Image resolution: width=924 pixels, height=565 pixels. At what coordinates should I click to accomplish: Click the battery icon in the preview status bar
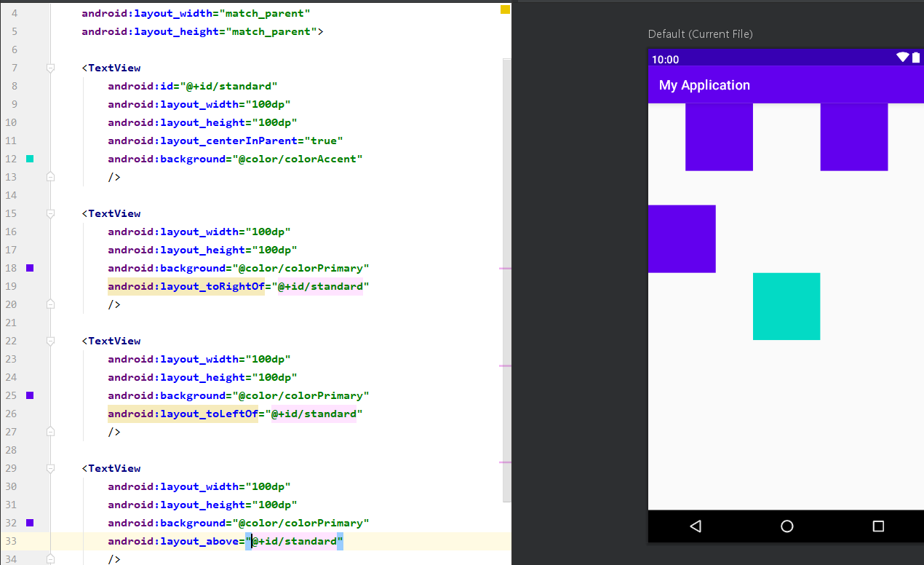click(916, 58)
